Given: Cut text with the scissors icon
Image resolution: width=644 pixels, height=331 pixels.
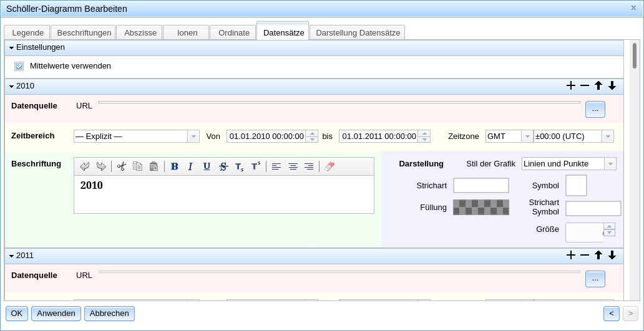Looking at the screenshot, I should [121, 166].
